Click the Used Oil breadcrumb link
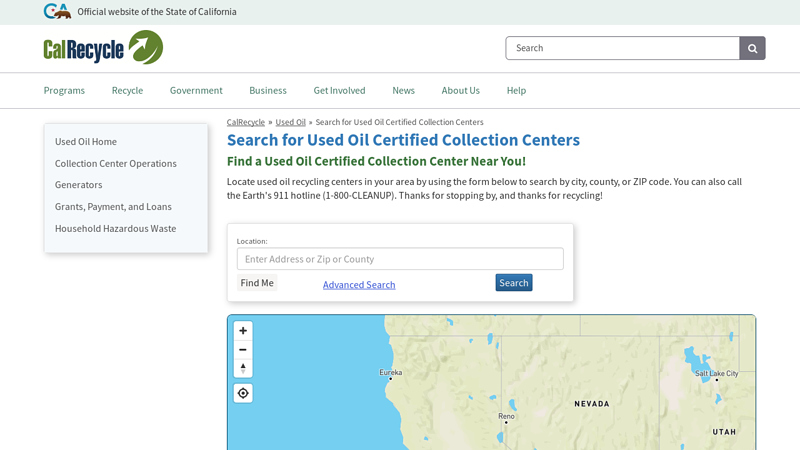The image size is (800, 450). [x=290, y=122]
